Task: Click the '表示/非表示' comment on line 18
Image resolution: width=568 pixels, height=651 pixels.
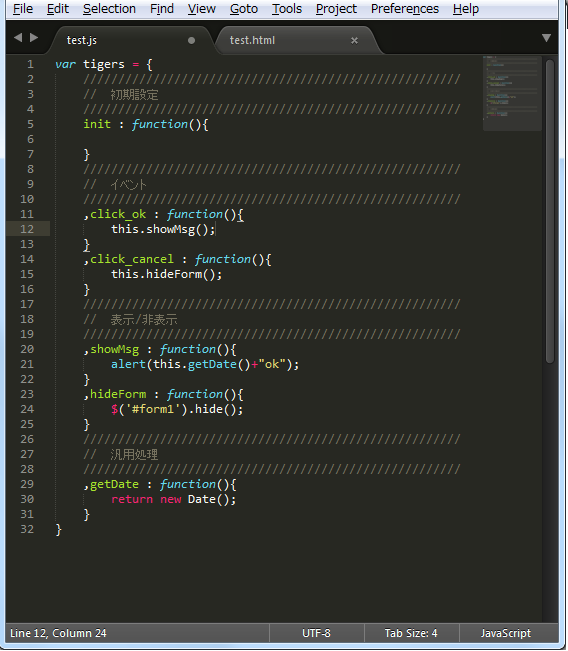Action: 144,320
